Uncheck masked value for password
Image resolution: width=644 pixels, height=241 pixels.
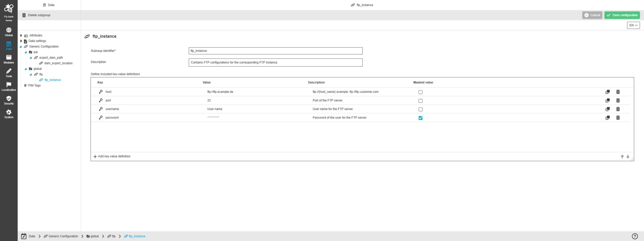click(x=420, y=118)
